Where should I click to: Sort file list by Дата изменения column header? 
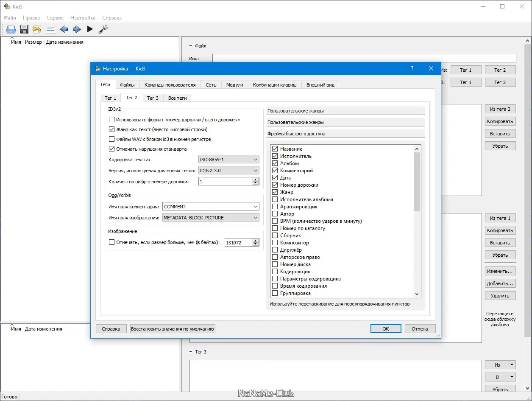tap(65, 42)
